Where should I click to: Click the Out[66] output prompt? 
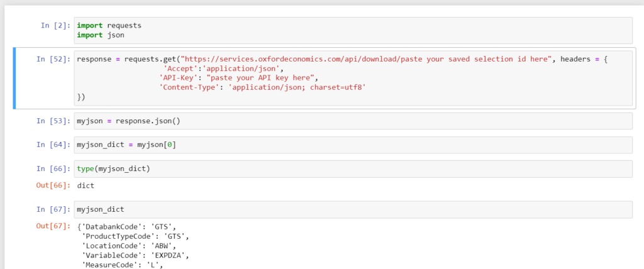pyautogui.click(x=53, y=186)
